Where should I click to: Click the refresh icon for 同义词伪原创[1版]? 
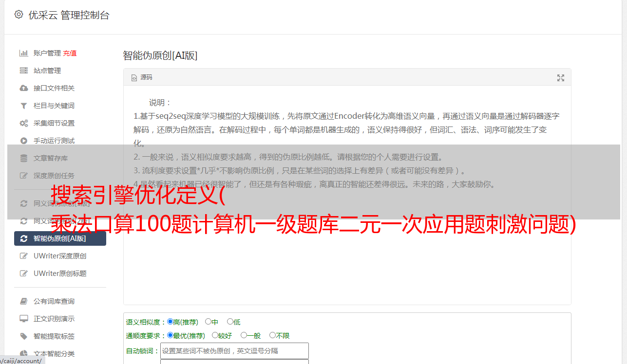[x=23, y=203]
